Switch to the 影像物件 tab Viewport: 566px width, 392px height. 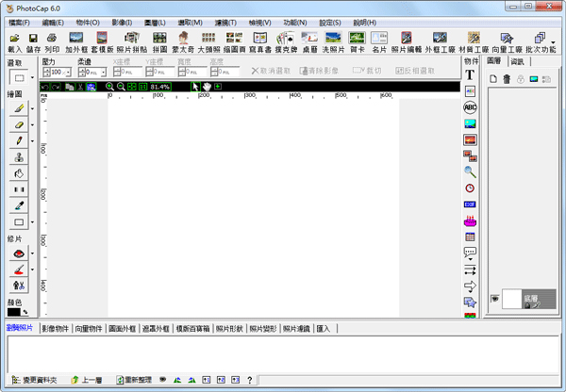click(55, 329)
